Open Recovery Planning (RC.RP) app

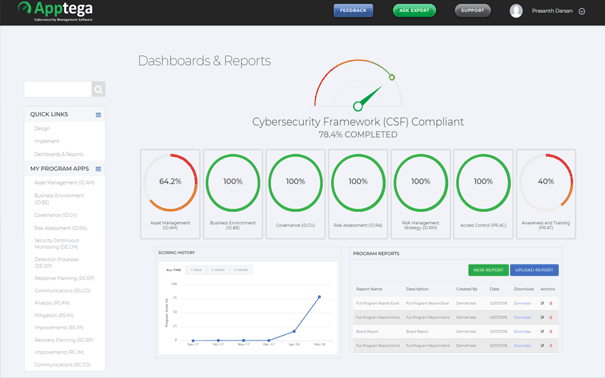pos(64,340)
